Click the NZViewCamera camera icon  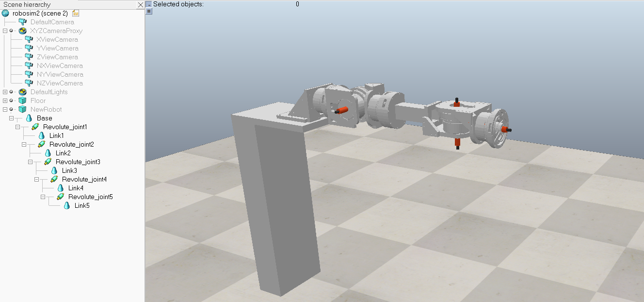[29, 83]
